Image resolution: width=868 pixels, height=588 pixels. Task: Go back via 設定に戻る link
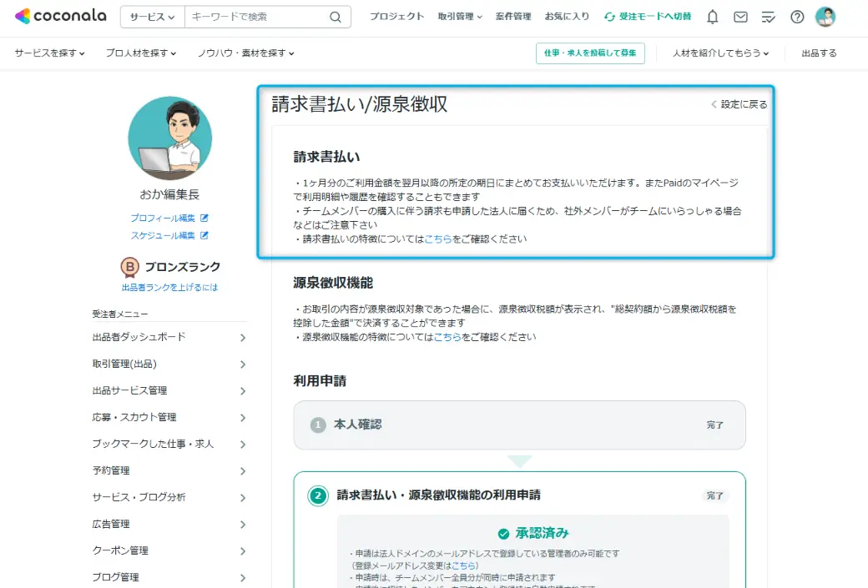(x=739, y=104)
